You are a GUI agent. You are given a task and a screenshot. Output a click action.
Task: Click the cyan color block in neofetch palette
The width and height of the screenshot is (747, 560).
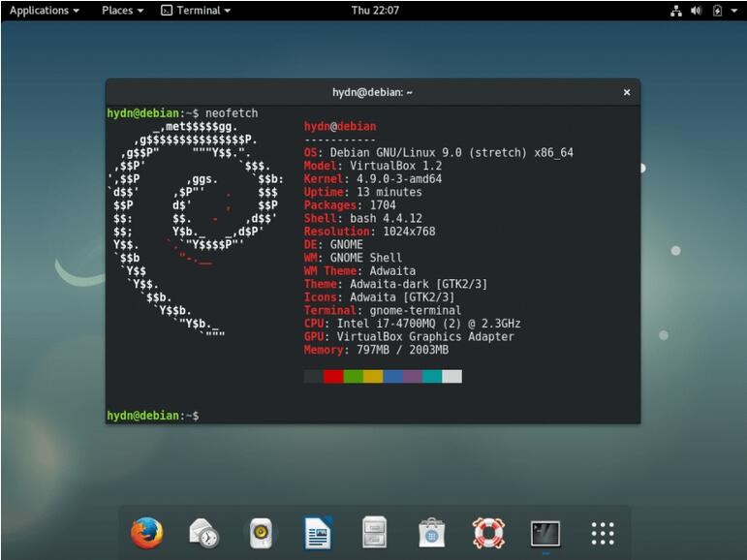coord(432,376)
